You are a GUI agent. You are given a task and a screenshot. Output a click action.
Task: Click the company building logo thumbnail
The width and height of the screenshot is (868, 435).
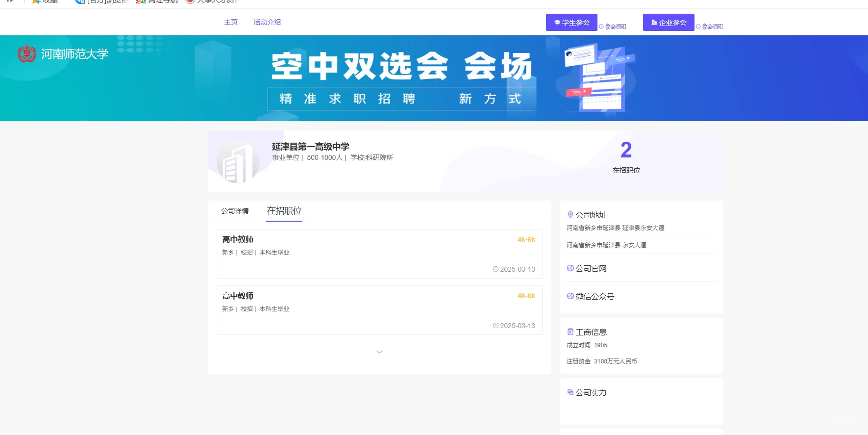click(238, 162)
